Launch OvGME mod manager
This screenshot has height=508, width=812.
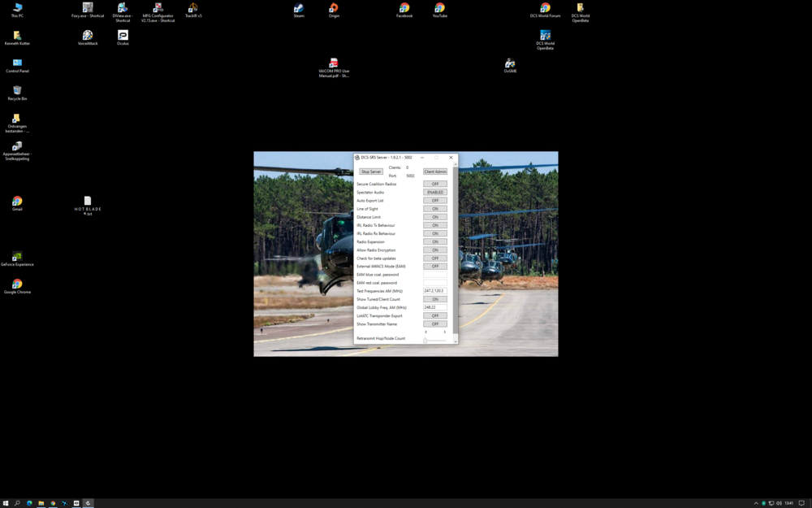tap(510, 63)
